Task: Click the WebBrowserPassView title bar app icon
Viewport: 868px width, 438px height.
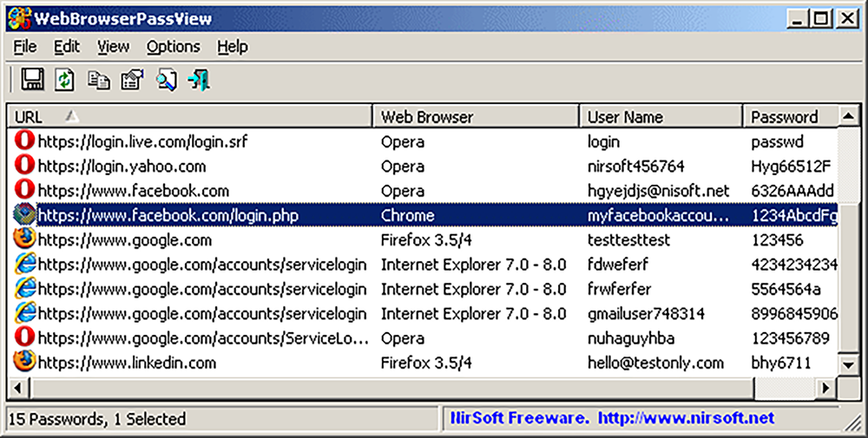Action: pos(19,18)
